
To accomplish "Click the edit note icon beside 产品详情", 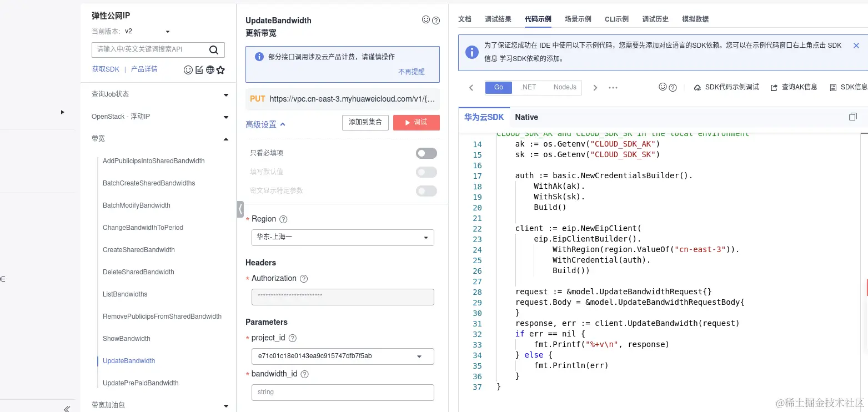I will pos(199,70).
